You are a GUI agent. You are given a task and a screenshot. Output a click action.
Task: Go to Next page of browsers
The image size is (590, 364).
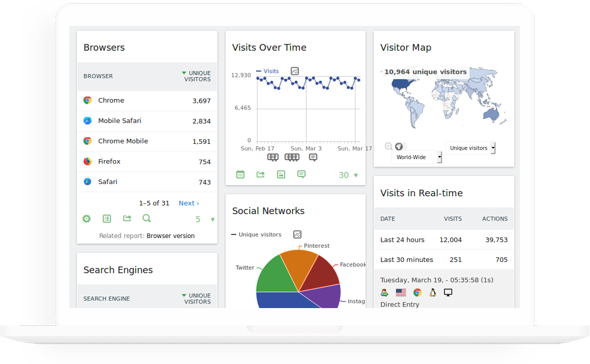(189, 203)
